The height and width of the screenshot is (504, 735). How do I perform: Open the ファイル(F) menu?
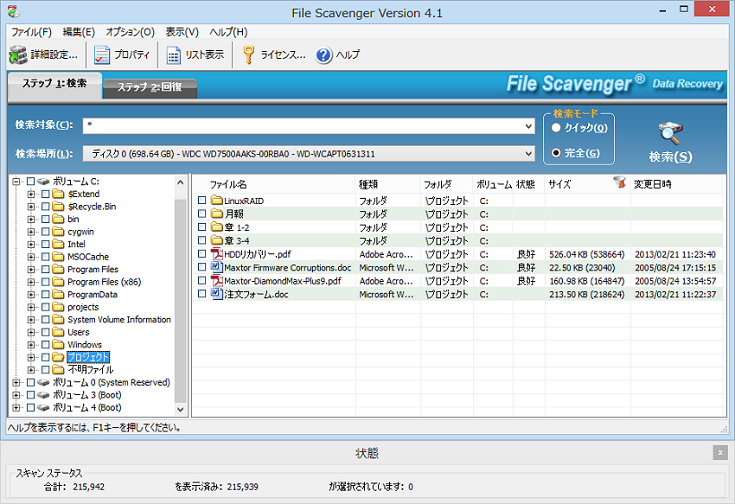[x=31, y=32]
